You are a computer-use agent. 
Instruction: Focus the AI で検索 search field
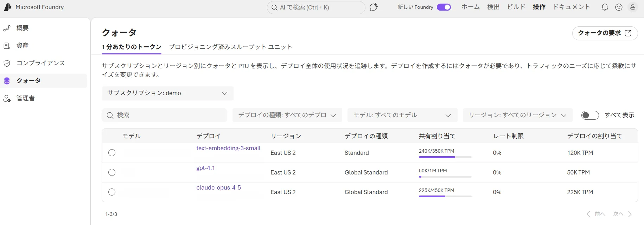[x=316, y=7]
